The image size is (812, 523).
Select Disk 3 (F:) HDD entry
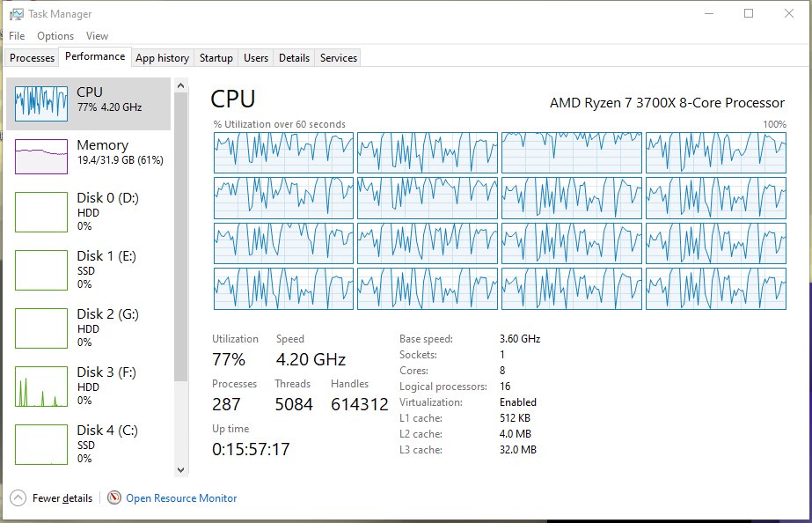pyautogui.click(x=89, y=387)
